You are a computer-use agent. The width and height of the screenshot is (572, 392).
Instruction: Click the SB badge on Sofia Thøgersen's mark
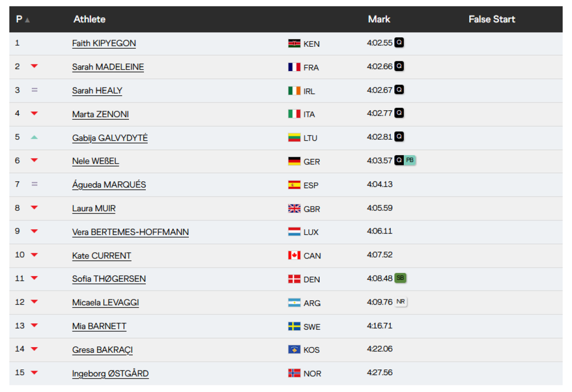tap(400, 278)
